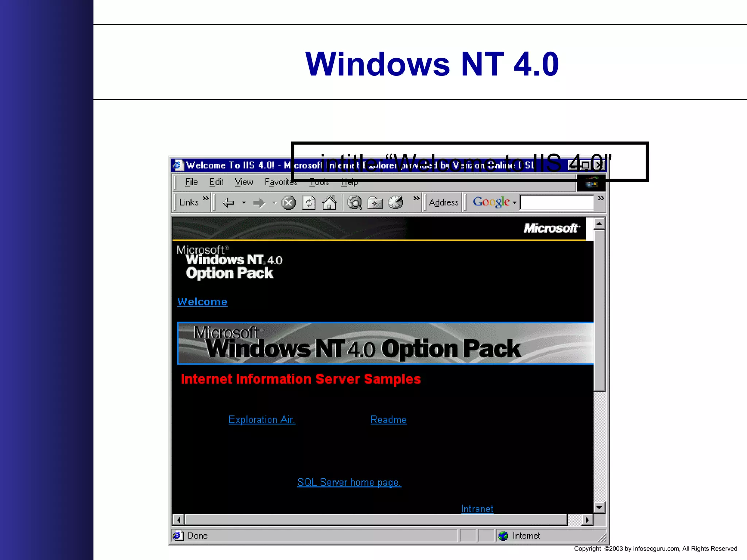This screenshot has width=747, height=560.
Task: Click the IE page icon beside Done
Action: pos(178,535)
